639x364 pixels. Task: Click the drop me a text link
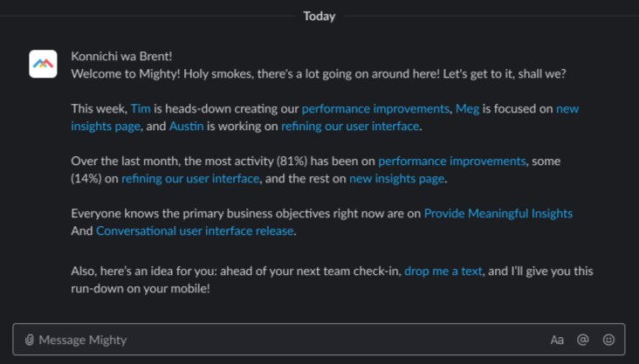coord(443,271)
